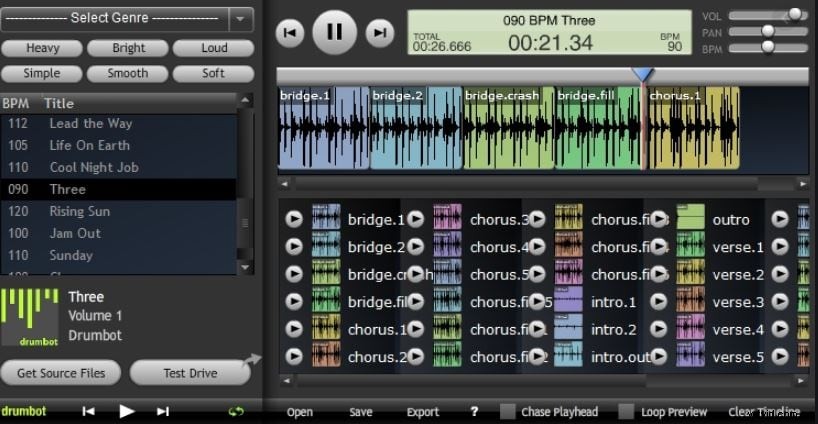The image size is (818, 424).
Task: Skip to start using the top transport button
Action: click(x=290, y=33)
